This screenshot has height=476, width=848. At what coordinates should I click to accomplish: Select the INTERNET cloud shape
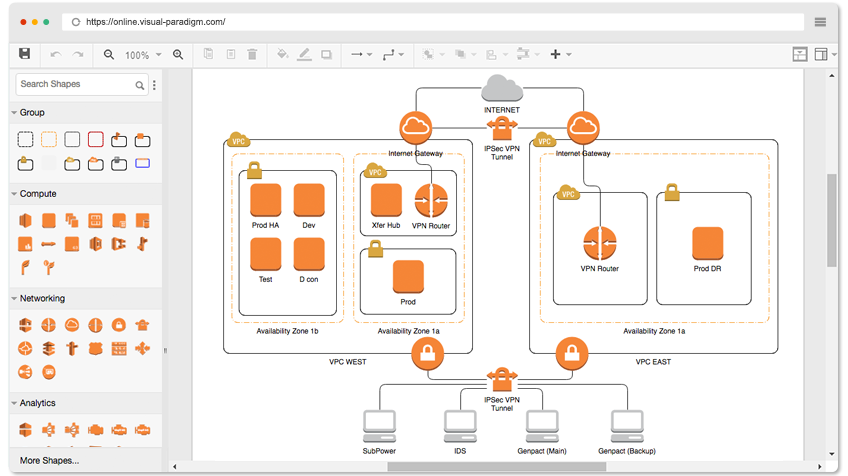502,88
